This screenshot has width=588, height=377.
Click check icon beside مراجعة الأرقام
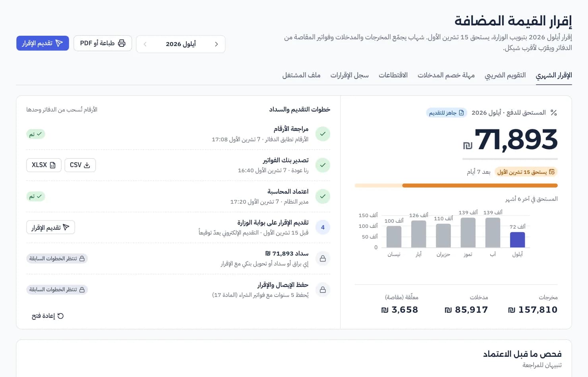(323, 134)
